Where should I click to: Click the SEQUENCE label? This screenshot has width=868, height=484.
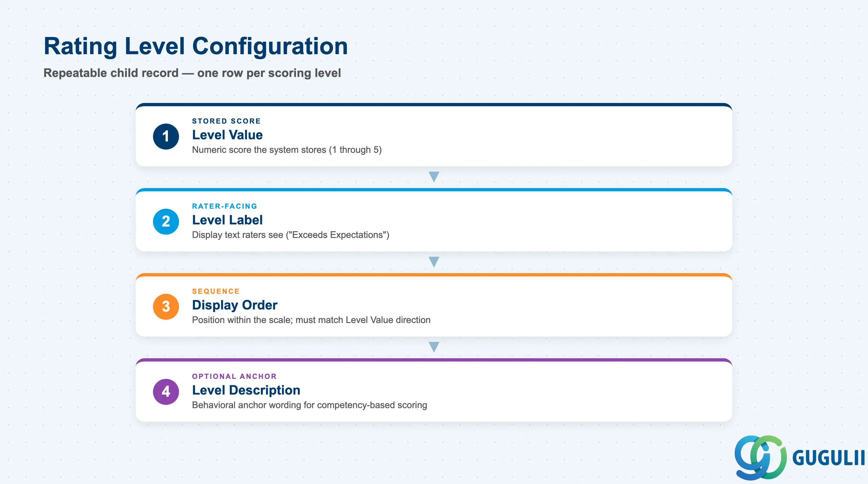[x=216, y=291]
